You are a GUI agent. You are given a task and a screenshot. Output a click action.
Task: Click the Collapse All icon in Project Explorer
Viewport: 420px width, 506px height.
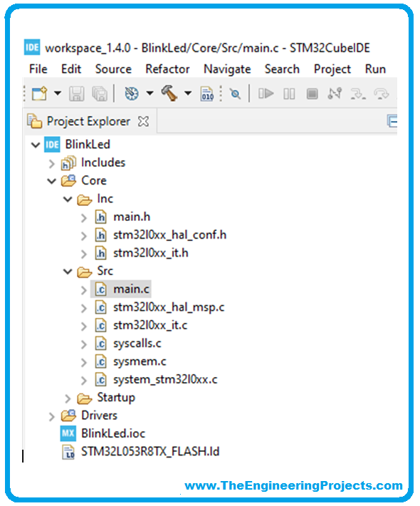pyautogui.click(x=392, y=121)
